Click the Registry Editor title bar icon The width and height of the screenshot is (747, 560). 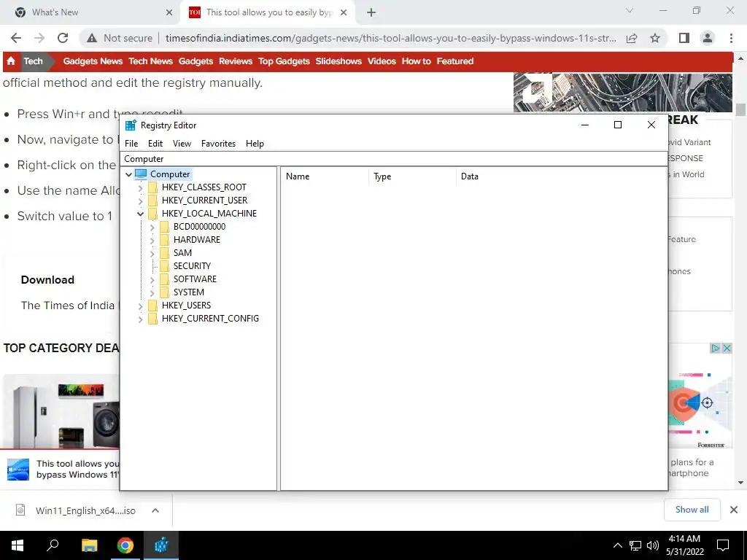coord(131,125)
